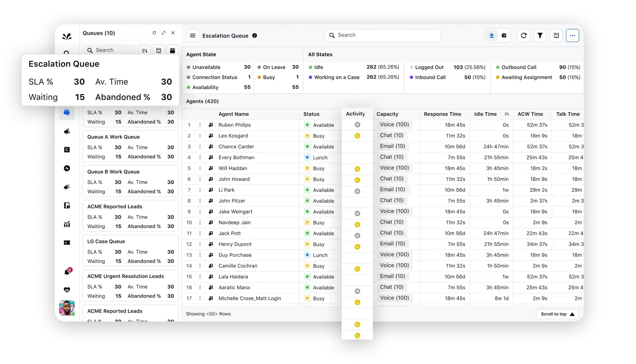Open the kebab menu next to Jack Pott
636x364 pixels.
[x=200, y=233]
